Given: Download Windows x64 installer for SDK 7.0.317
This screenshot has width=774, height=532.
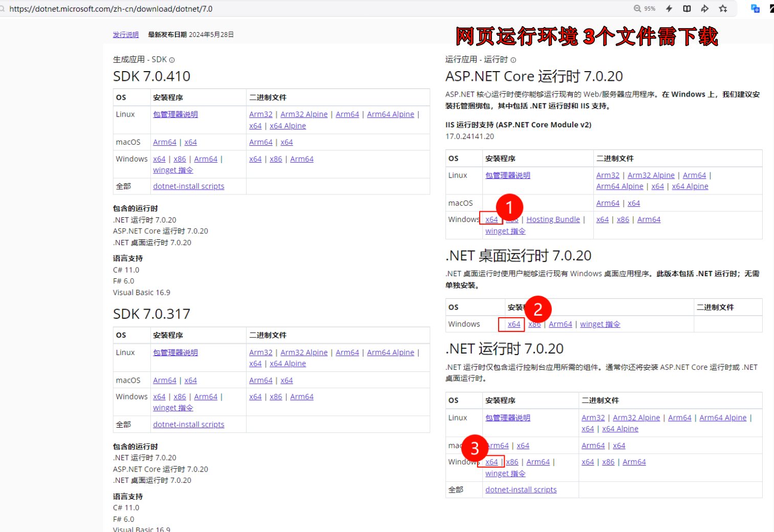Looking at the screenshot, I should (159, 397).
